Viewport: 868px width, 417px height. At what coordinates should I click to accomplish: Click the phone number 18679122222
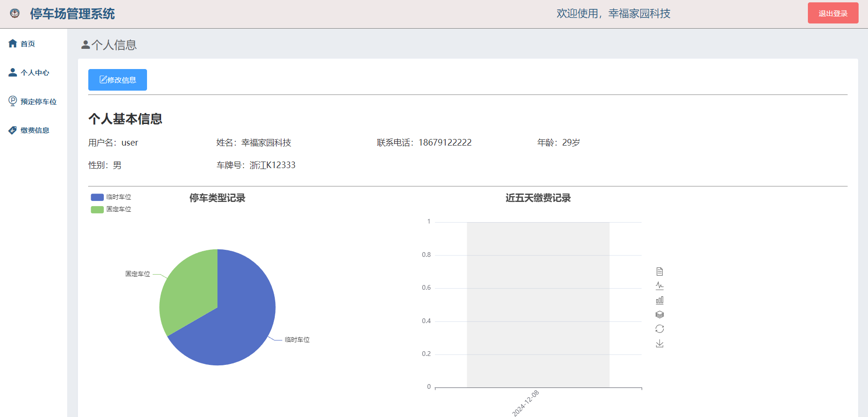(x=445, y=142)
